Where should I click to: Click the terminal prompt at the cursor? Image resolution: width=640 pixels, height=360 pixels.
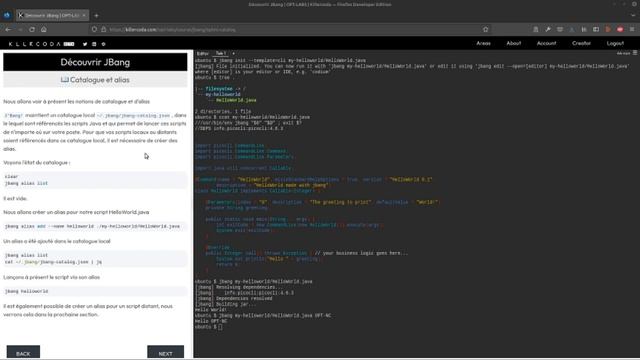point(220,327)
